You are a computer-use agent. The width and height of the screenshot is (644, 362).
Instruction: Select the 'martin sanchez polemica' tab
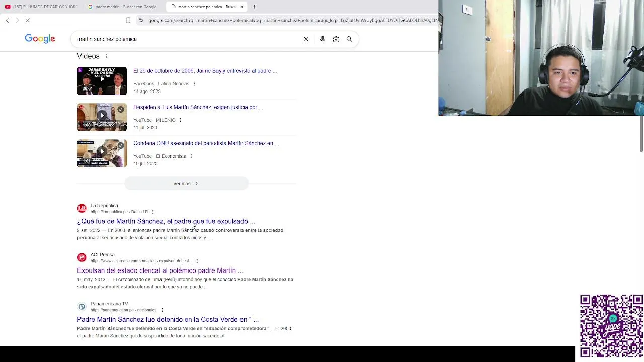tap(205, 7)
